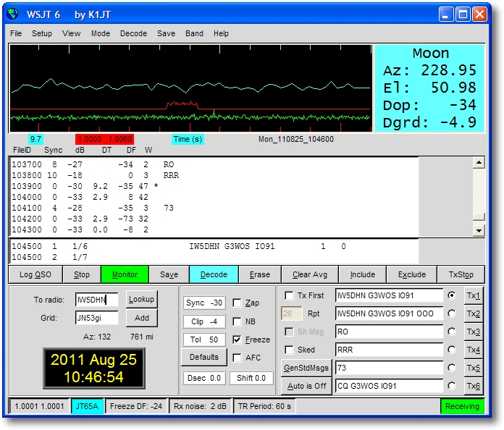Select the RRR message radio button
Screen dimensions: 504x430
452,350
